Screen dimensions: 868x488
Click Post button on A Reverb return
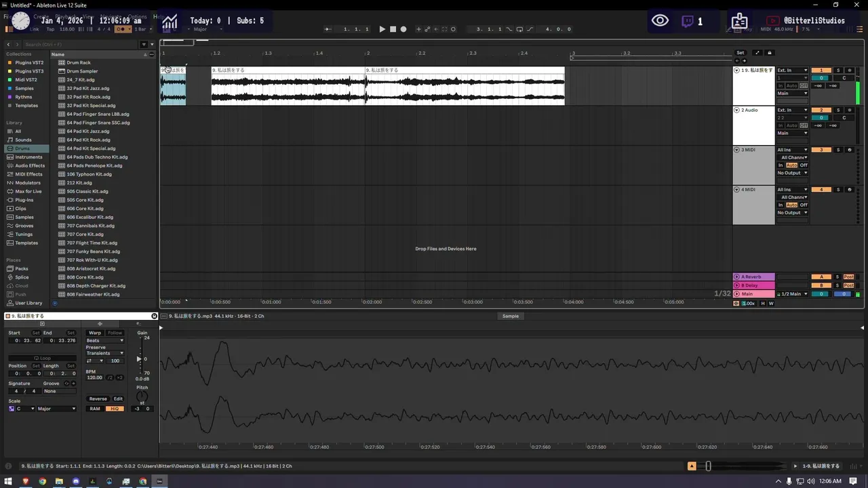pos(849,277)
